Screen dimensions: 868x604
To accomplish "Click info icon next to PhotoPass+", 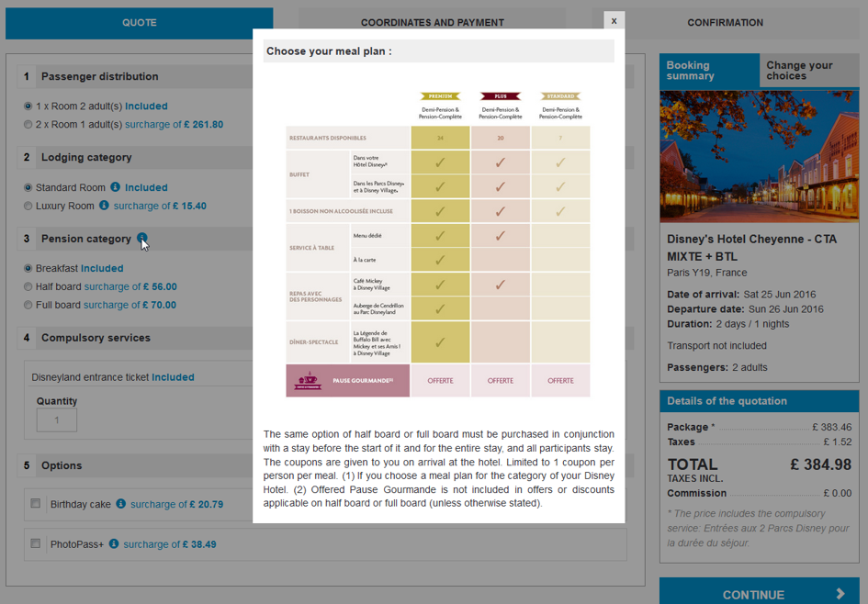I will pyautogui.click(x=114, y=543).
